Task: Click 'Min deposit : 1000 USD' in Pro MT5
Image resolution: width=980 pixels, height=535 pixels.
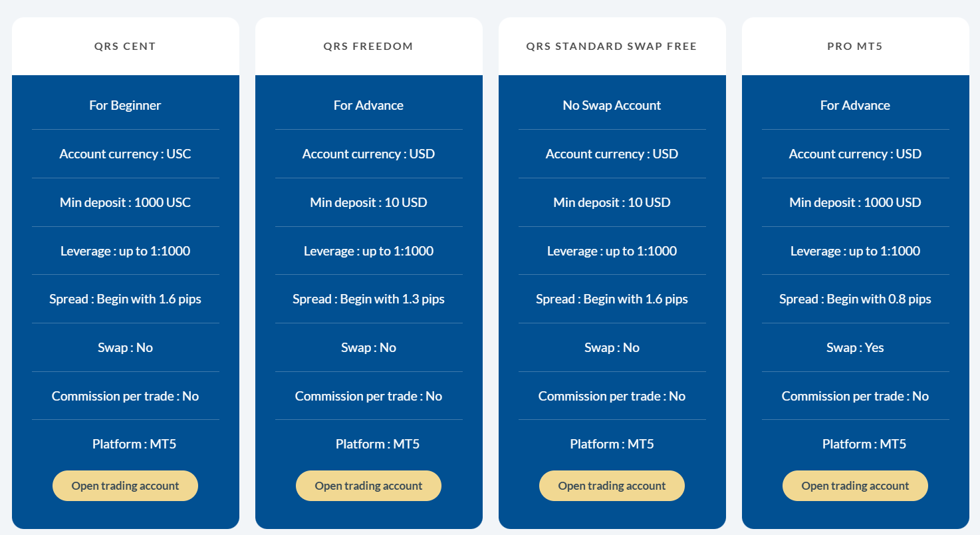Action: tap(855, 202)
